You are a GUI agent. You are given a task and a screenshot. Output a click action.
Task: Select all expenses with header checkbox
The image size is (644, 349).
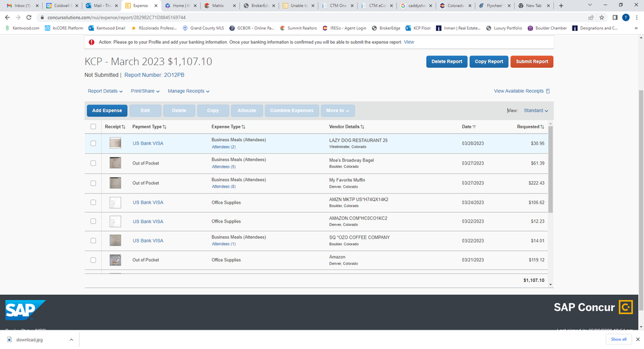tap(93, 126)
